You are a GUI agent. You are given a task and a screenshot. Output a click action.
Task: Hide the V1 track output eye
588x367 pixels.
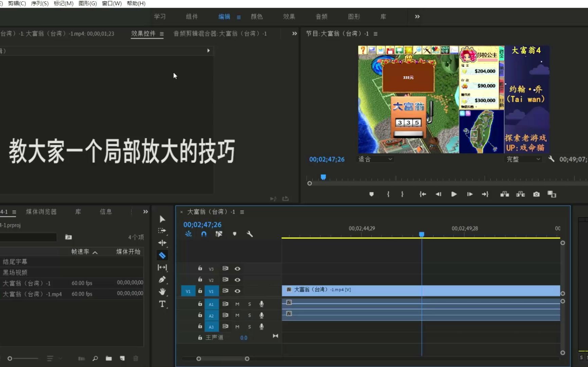coord(237,291)
